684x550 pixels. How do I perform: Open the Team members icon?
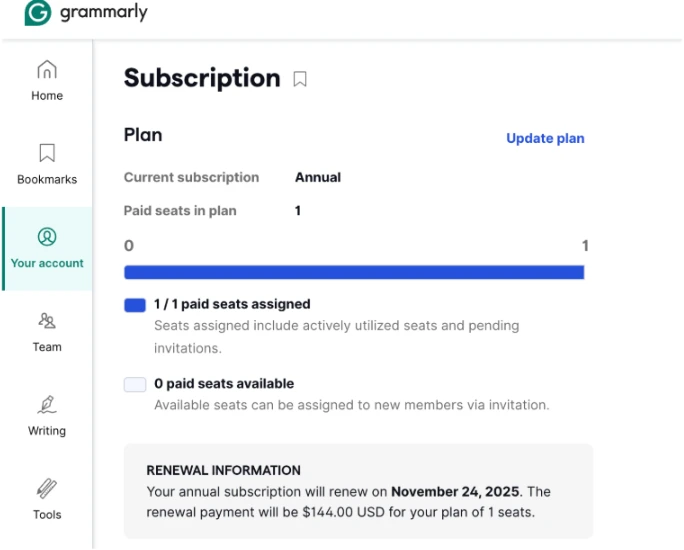(47, 321)
